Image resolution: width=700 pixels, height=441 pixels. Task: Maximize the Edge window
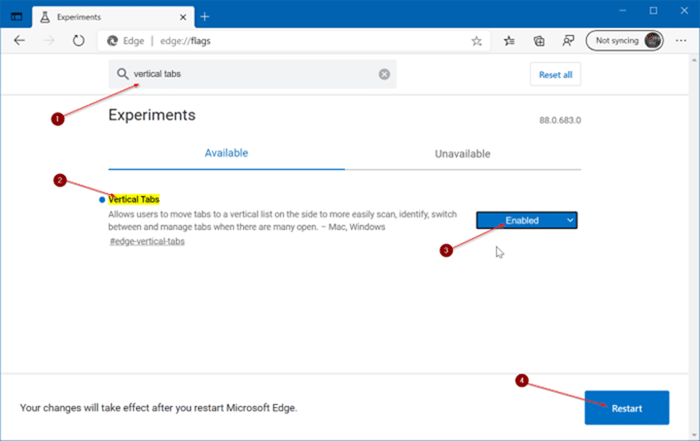653,11
